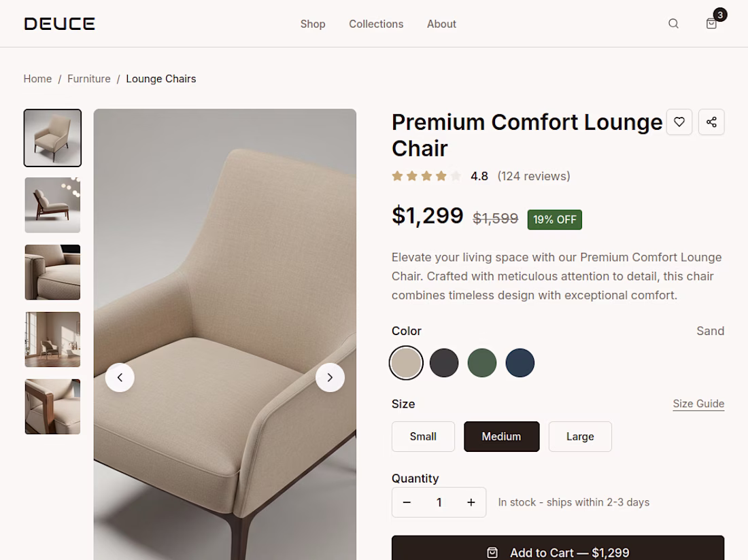The image size is (748, 560).
Task: Open the search icon in header
Action: click(673, 24)
